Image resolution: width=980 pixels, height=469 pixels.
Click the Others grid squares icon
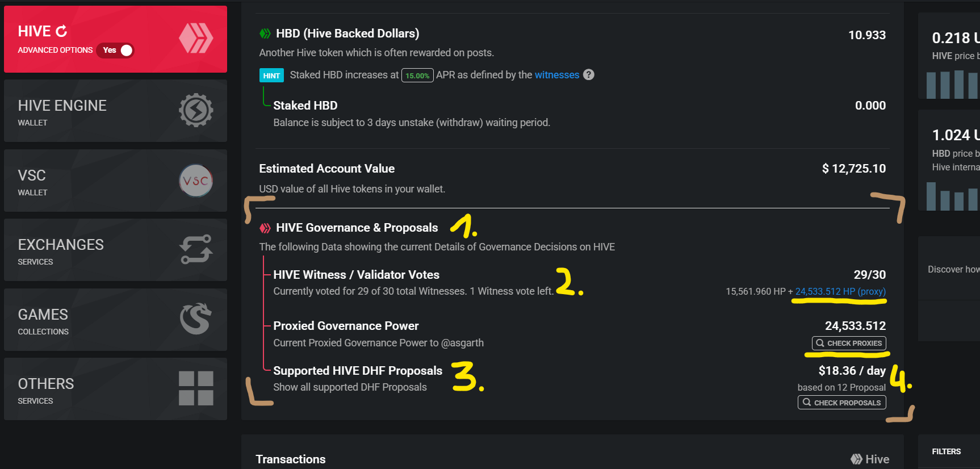196,388
